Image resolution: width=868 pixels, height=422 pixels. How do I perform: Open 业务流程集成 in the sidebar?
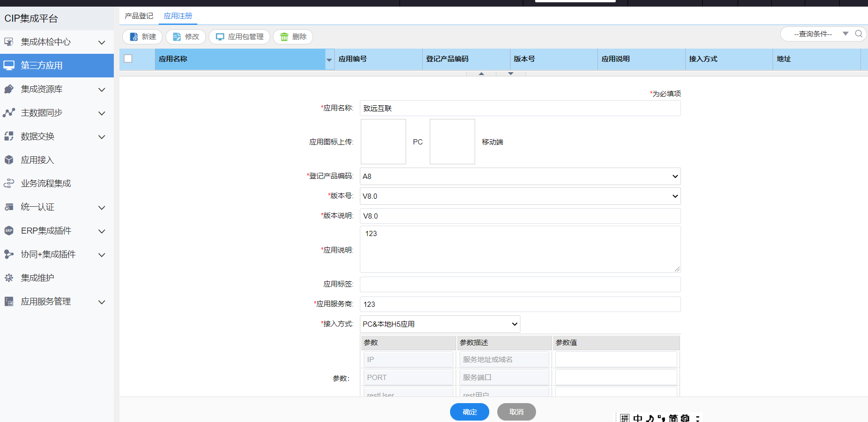tap(45, 184)
